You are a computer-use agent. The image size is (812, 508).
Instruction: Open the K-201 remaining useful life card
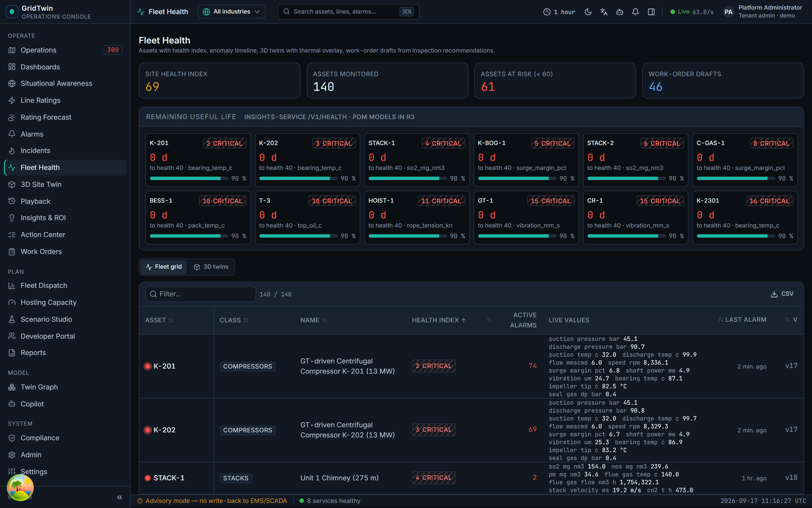[x=198, y=160]
